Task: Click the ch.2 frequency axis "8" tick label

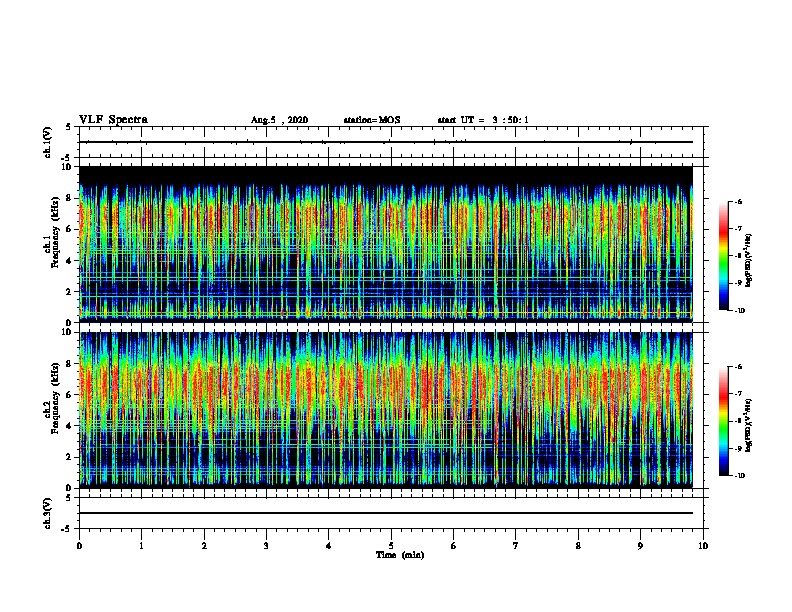Action: point(69,364)
